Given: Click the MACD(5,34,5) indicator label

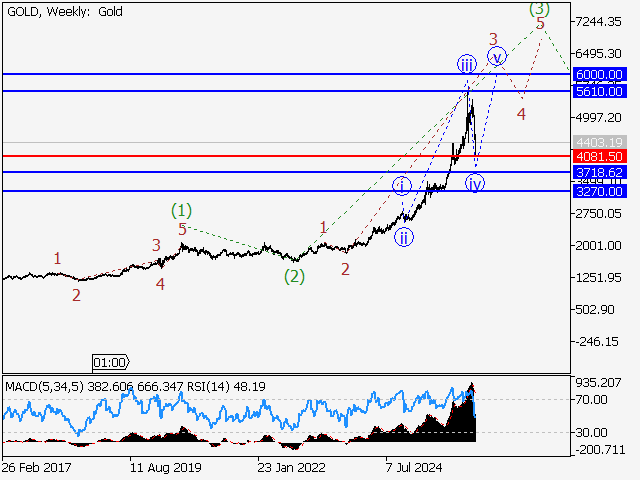Looking at the screenshot, I should (42, 385).
